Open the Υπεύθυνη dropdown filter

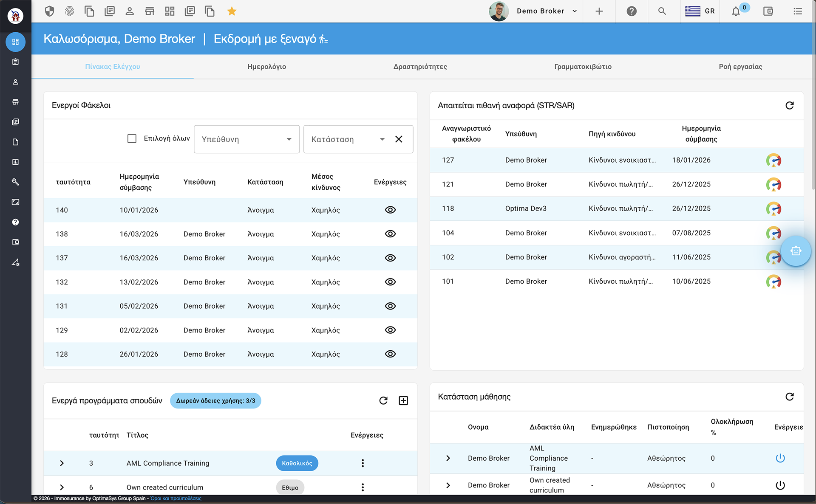point(246,139)
